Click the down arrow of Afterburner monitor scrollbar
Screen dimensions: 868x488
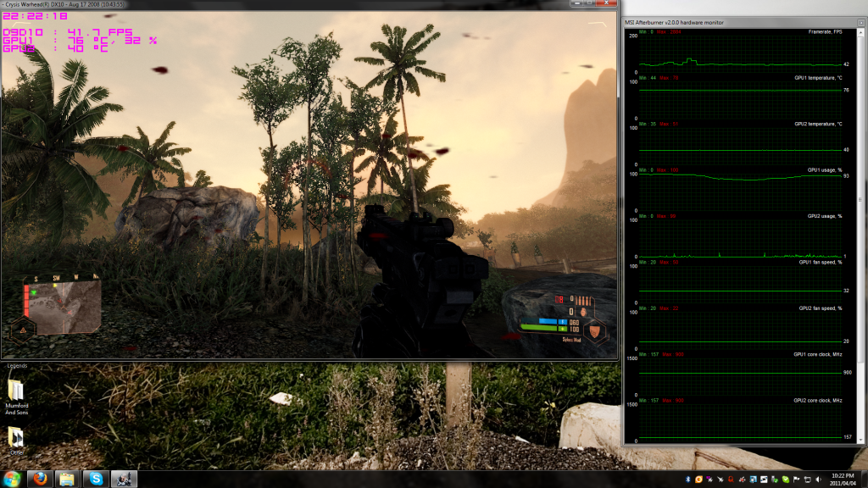pos(861,441)
